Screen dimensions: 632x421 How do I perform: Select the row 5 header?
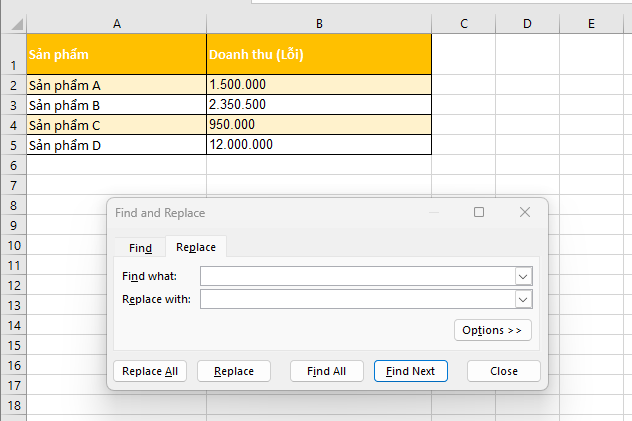(13, 145)
